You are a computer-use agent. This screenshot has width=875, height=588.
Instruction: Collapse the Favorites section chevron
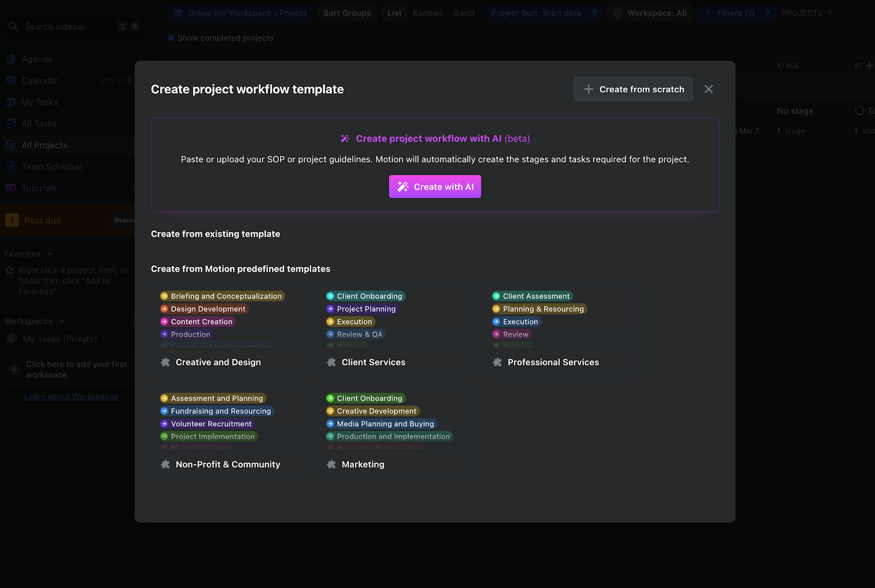click(x=50, y=254)
